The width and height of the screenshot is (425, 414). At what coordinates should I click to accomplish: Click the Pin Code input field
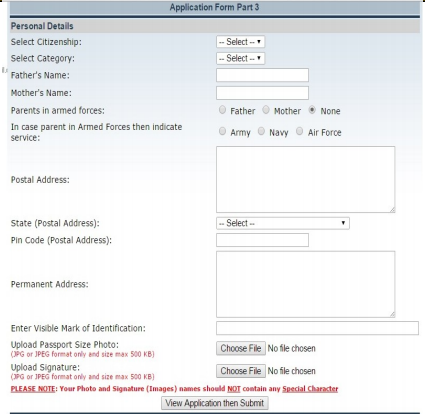tap(262, 240)
